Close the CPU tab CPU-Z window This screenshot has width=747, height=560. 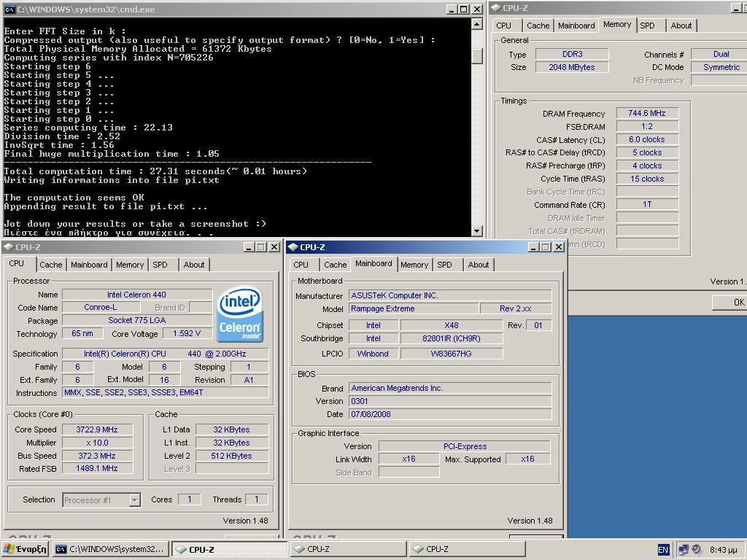tap(274, 246)
